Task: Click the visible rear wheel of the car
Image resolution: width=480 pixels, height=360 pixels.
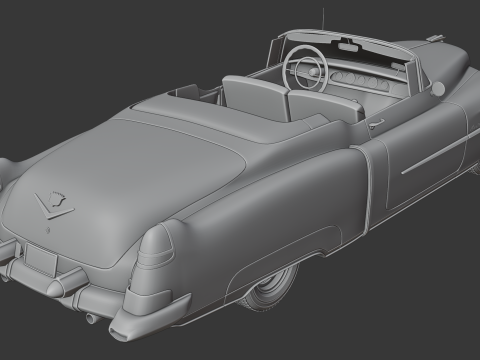Action: (x=269, y=287)
